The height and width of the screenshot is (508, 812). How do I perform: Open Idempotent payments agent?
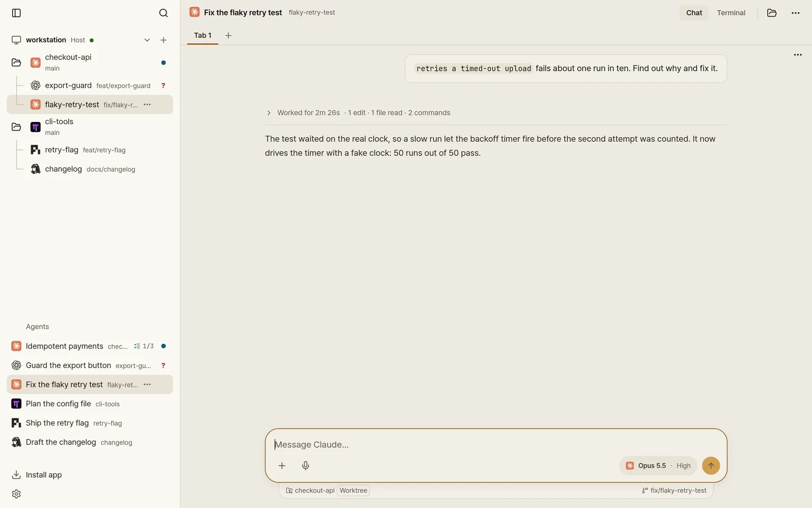click(x=90, y=346)
